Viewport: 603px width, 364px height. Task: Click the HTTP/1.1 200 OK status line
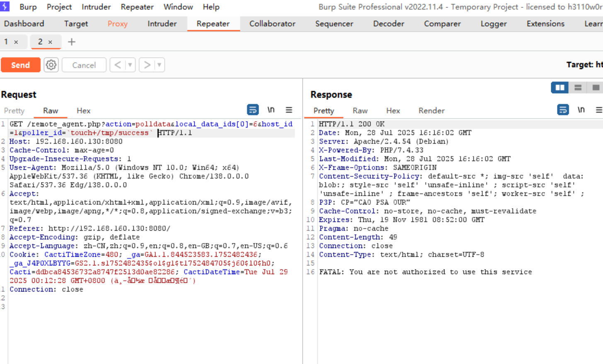click(x=351, y=124)
